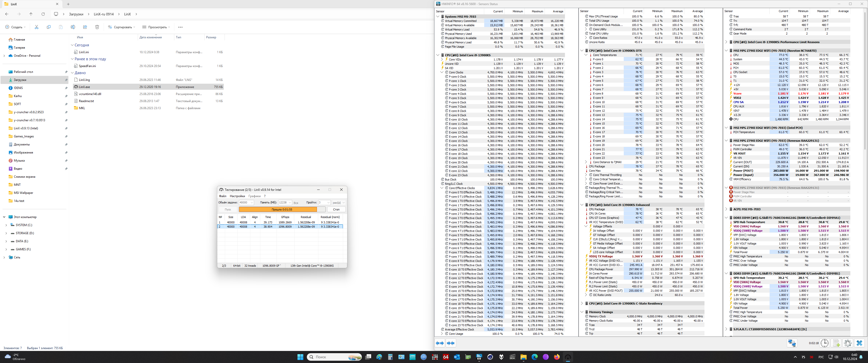The width and height of the screenshot is (868, 363).
Task: Click the Rename icon in Explorer toolbar
Action: pos(73,27)
